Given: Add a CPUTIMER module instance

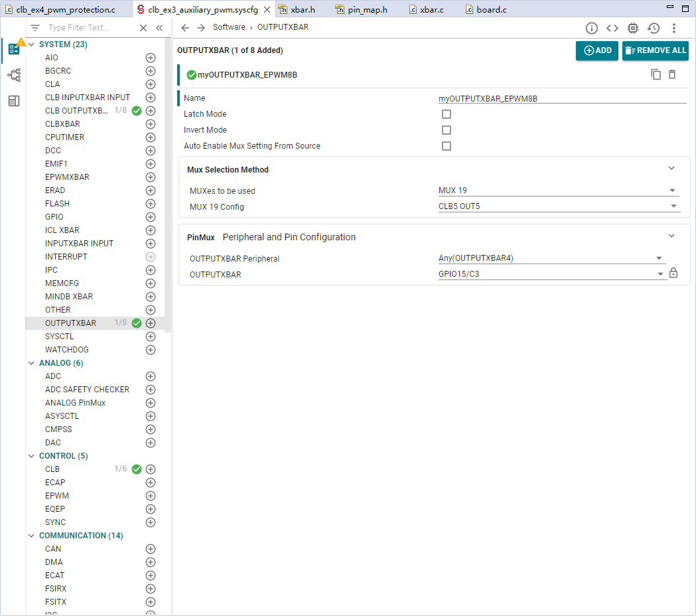Looking at the screenshot, I should coord(151,137).
